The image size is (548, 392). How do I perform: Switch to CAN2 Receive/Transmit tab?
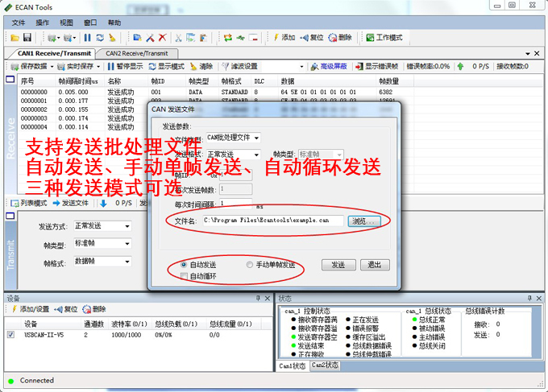136,53
